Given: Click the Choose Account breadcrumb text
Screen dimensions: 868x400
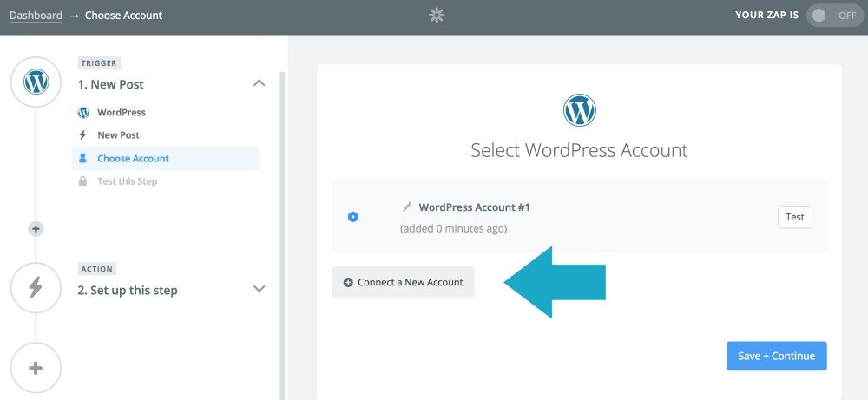Looking at the screenshot, I should (123, 16).
